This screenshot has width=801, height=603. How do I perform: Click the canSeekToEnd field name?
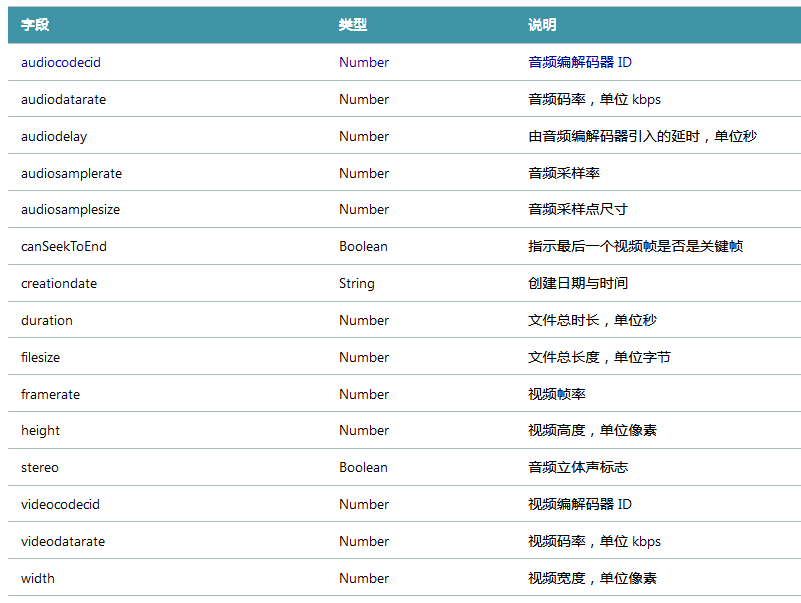click(x=64, y=246)
